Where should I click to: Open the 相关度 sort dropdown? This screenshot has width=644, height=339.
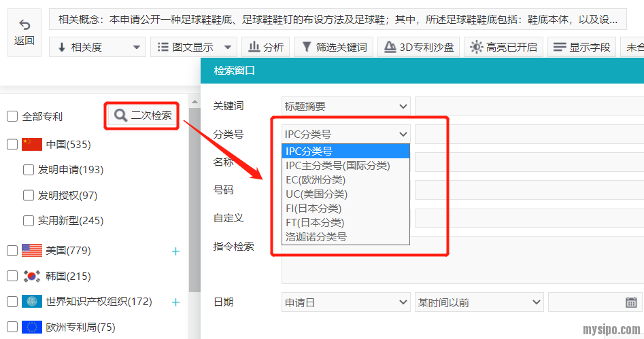[x=98, y=48]
